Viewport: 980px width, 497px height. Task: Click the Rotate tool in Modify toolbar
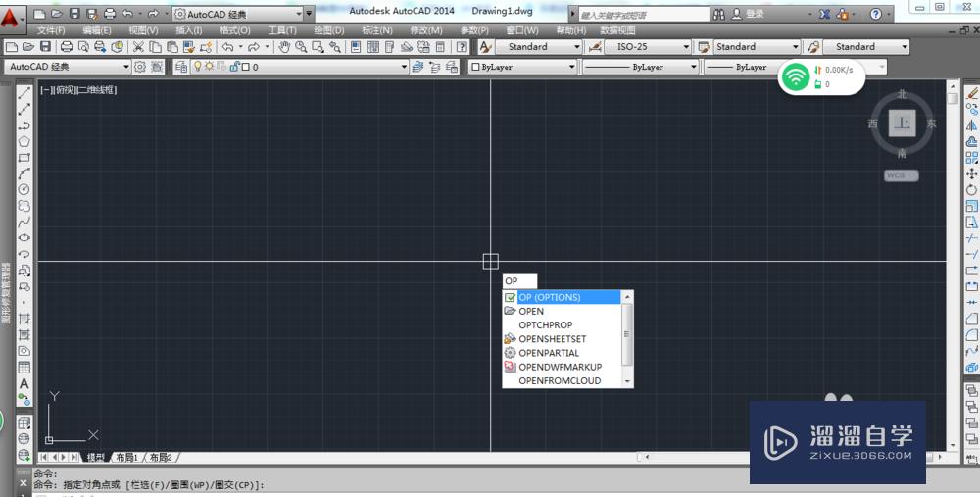point(972,189)
